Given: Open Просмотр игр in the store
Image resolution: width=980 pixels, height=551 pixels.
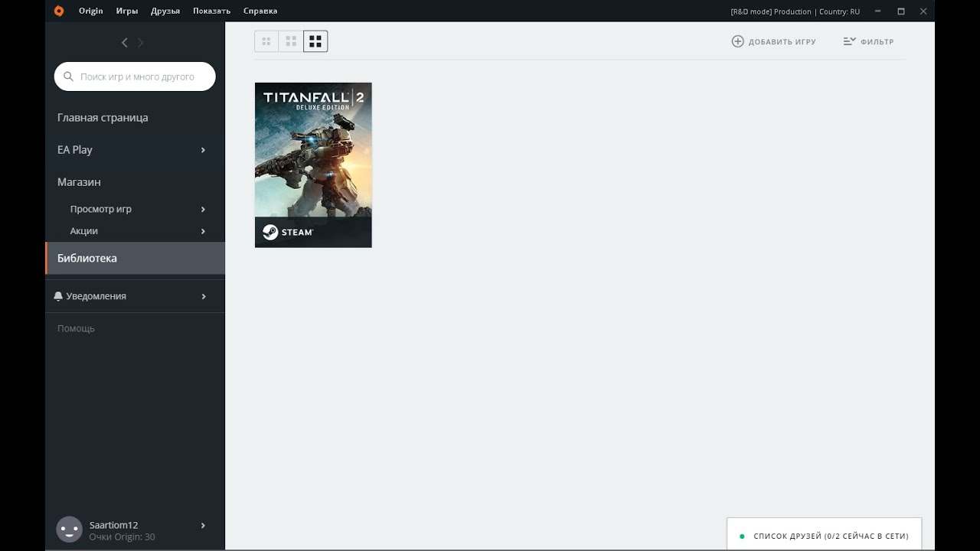Looking at the screenshot, I should [x=101, y=209].
